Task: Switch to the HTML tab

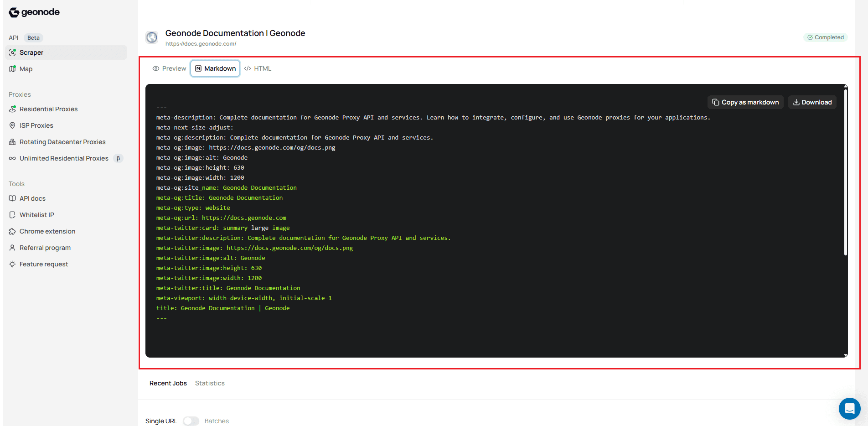Action: 258,68
